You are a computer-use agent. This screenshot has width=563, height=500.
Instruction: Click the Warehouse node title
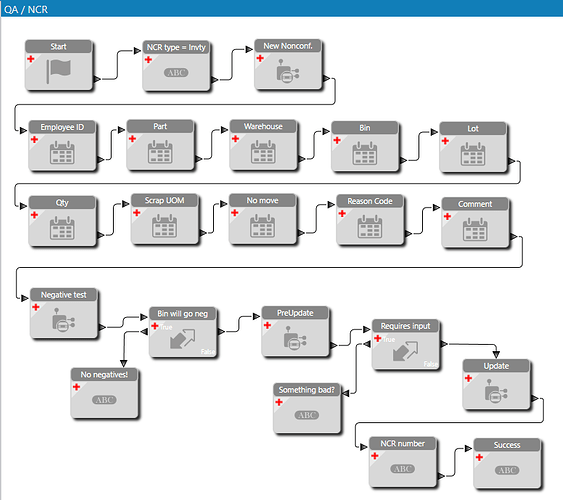coord(263,126)
